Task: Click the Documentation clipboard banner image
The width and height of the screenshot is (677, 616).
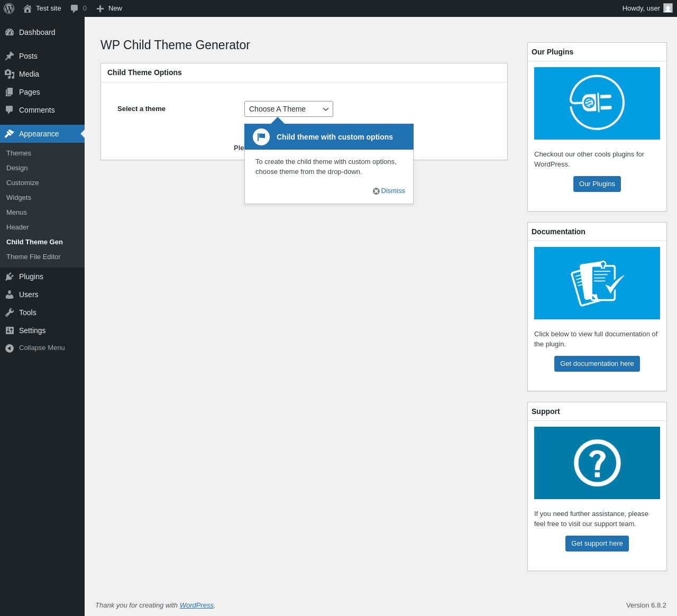Action: coord(597,283)
